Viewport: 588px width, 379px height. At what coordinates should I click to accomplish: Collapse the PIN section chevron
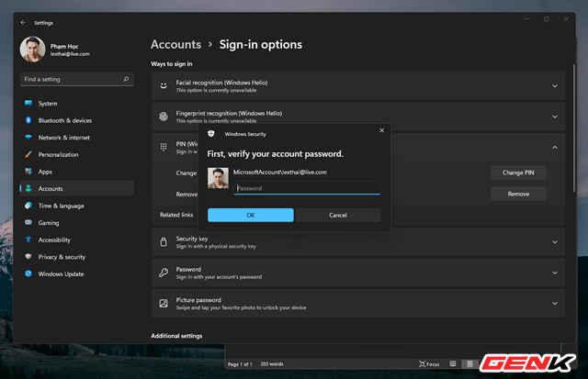[x=555, y=148]
